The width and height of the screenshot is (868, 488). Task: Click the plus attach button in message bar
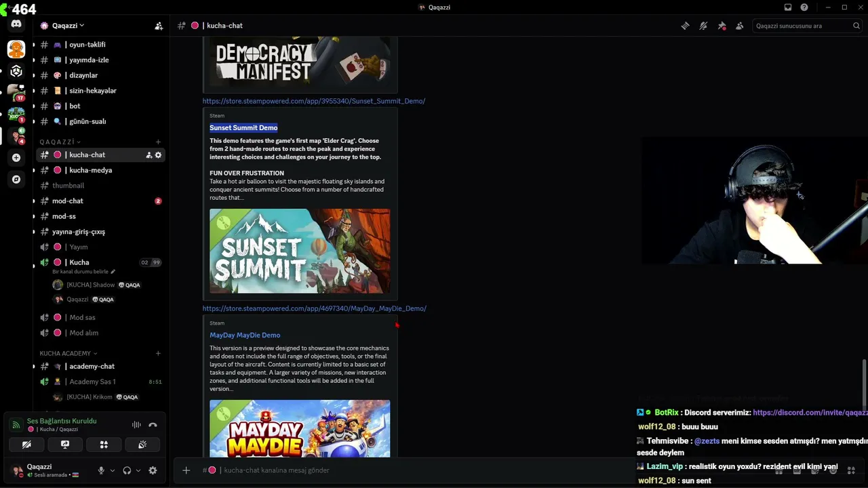(186, 470)
